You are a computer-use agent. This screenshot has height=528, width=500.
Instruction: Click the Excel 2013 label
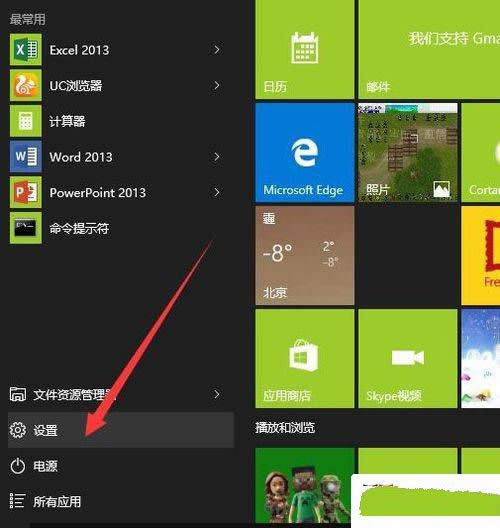[x=79, y=50]
